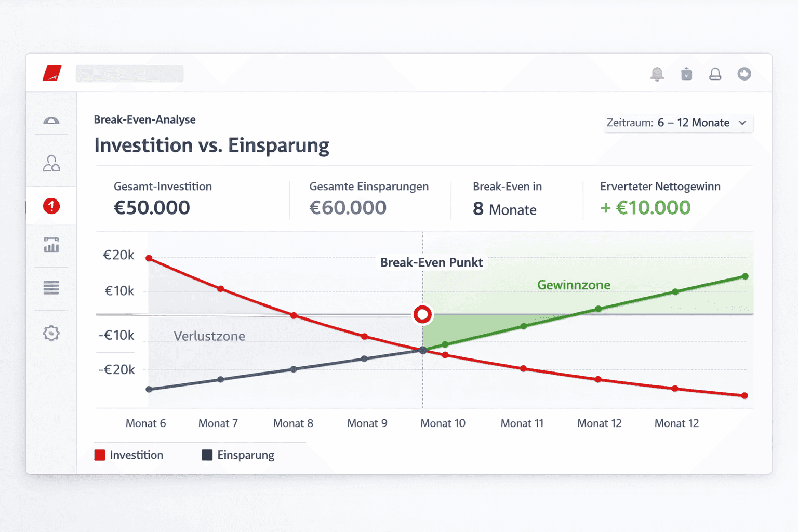
Task: Click the Monat 10 axis label
Action: [x=443, y=423]
